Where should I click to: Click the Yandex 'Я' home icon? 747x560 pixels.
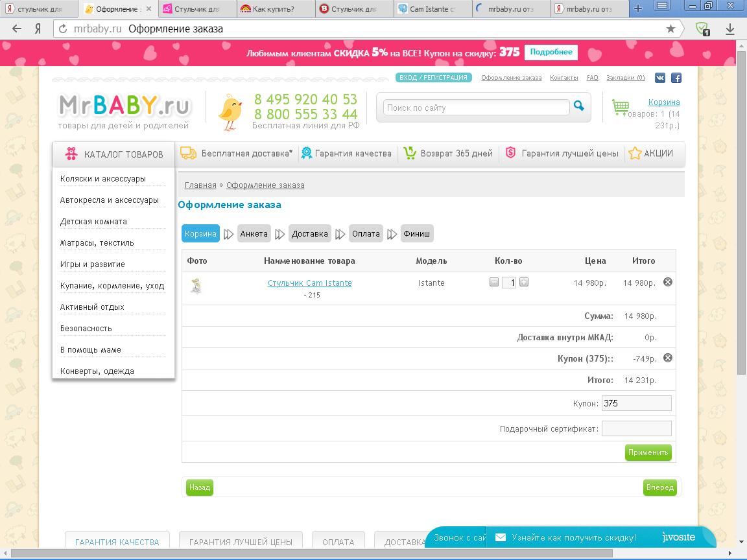coord(38,29)
